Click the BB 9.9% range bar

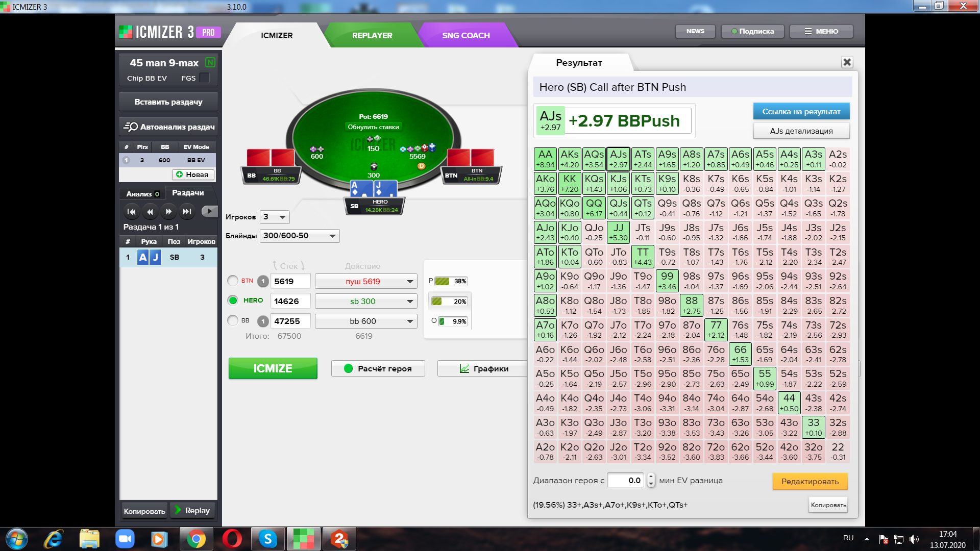(453, 321)
